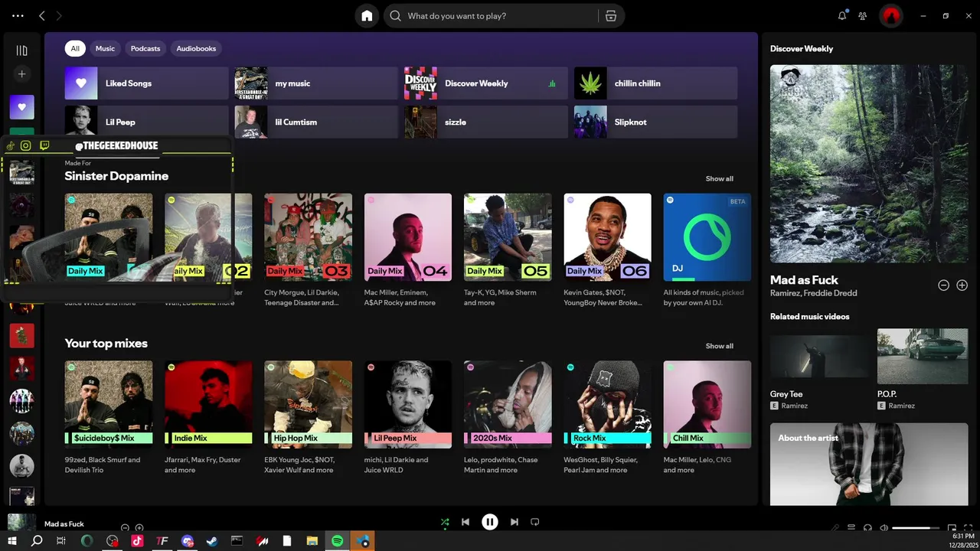
Task: Open Windows taskbar search
Action: point(37,541)
